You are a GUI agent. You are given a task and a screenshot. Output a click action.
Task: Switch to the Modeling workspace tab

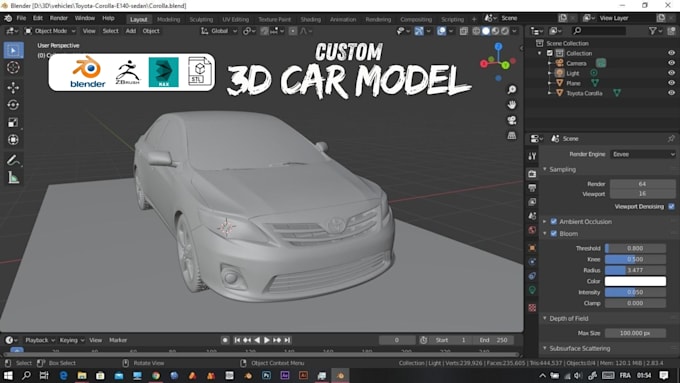point(168,20)
